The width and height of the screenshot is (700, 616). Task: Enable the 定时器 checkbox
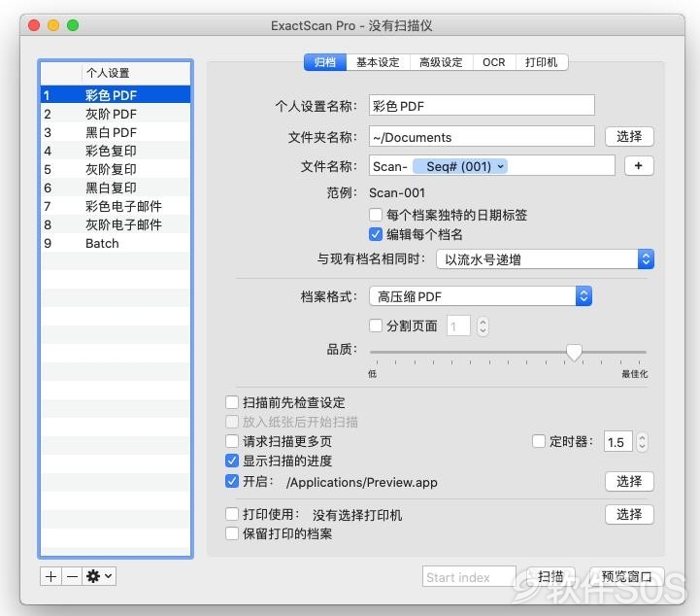(539, 441)
